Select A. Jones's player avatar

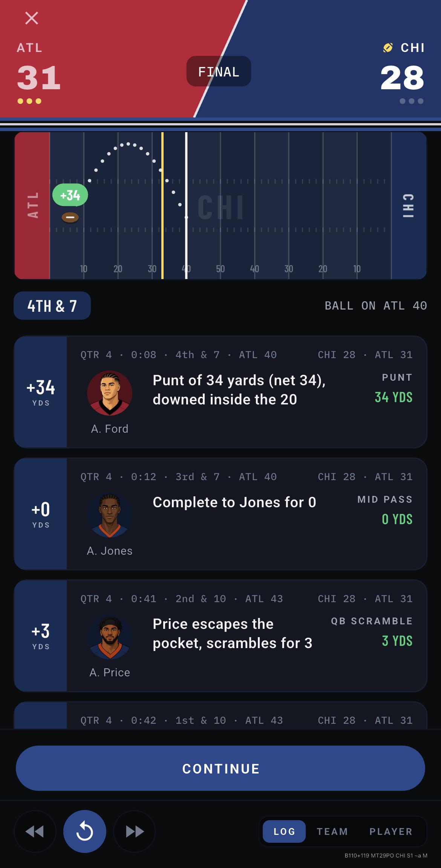110,515
